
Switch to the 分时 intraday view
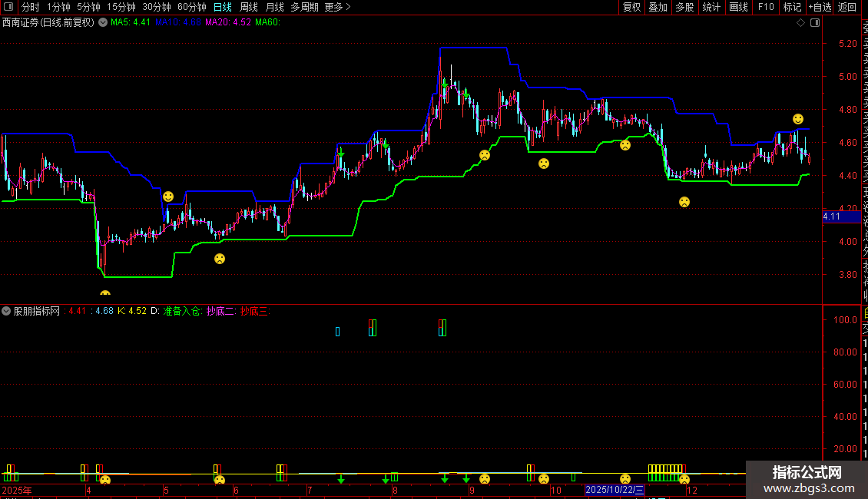coord(31,7)
